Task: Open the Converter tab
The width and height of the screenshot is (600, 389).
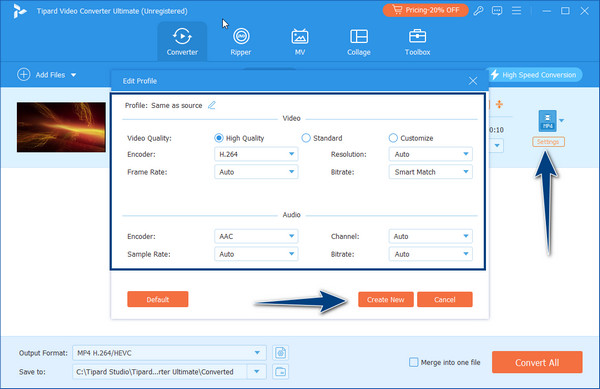Action: point(182,42)
